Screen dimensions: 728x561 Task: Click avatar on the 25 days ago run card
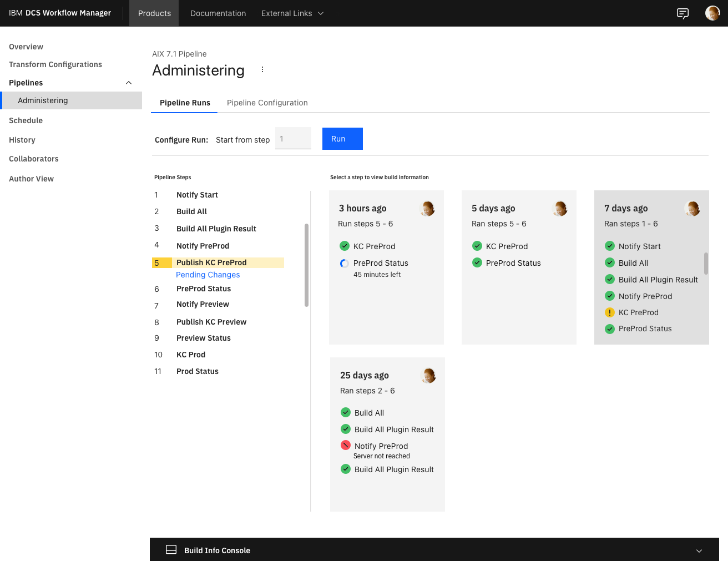coord(428,376)
